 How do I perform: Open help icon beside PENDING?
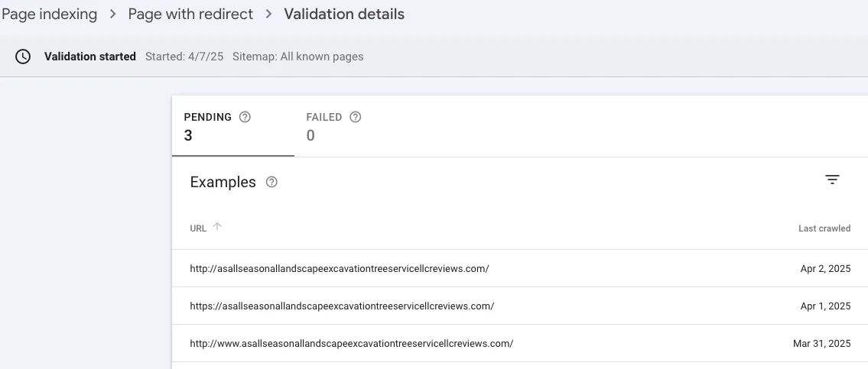click(245, 117)
